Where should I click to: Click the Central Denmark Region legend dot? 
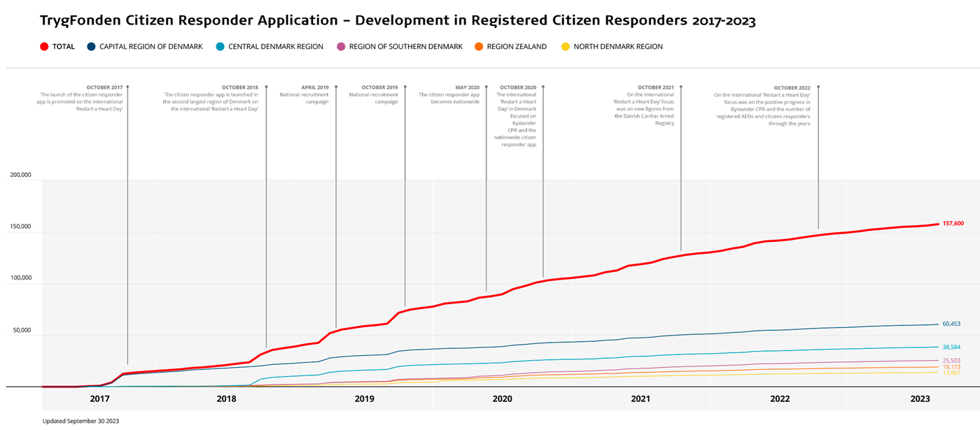[x=220, y=47]
